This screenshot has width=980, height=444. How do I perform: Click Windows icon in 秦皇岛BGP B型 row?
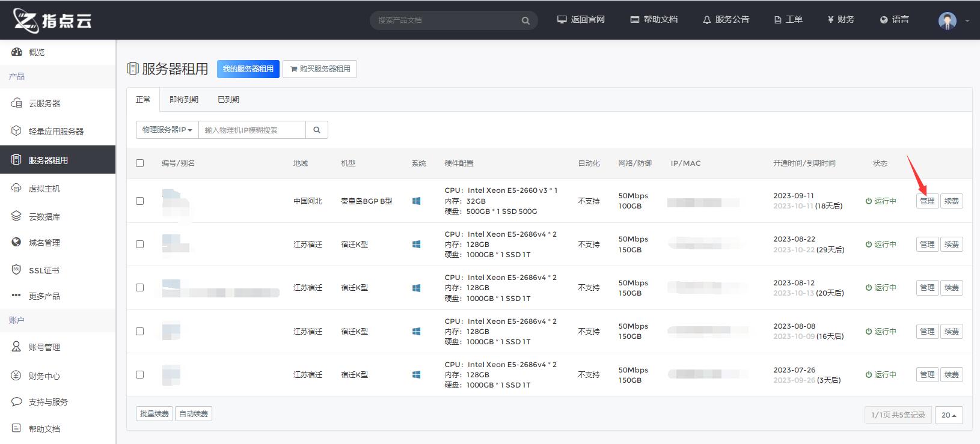coord(416,201)
